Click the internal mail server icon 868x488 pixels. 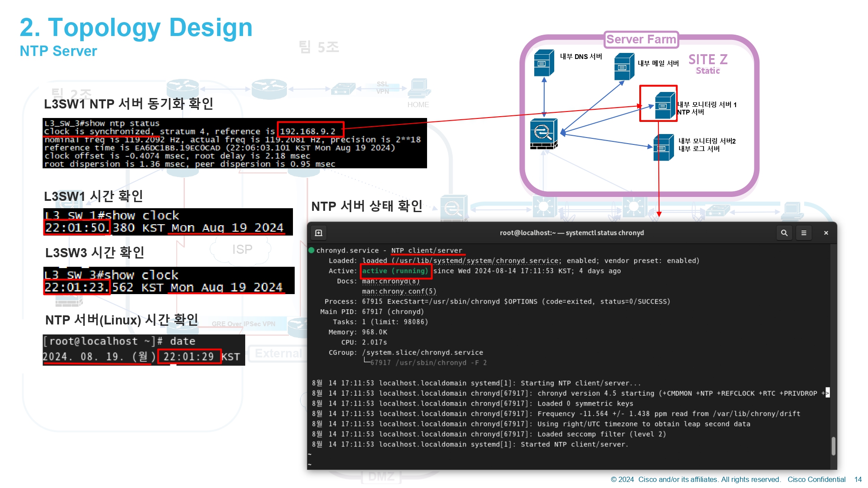(x=625, y=66)
